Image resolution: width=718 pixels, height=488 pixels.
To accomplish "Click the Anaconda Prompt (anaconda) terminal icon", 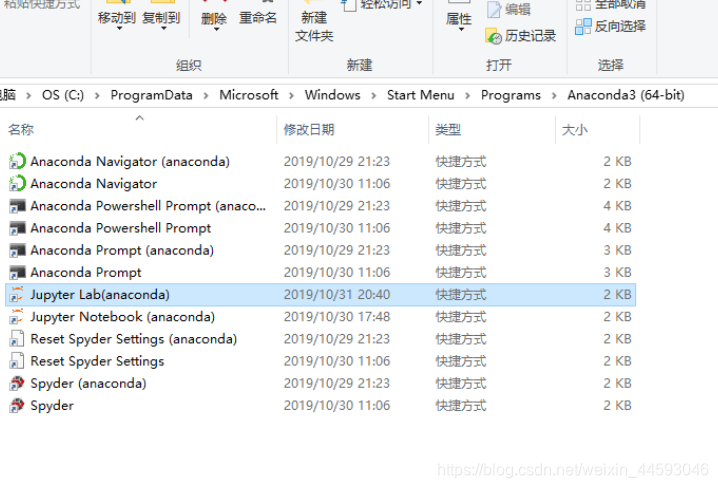I will [17, 250].
